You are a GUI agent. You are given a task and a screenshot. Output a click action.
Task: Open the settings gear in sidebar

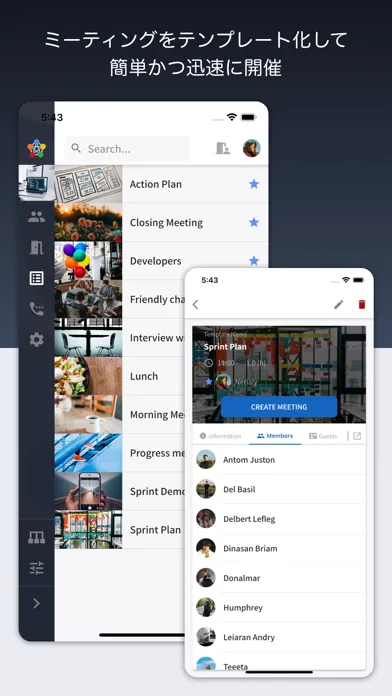click(36, 340)
